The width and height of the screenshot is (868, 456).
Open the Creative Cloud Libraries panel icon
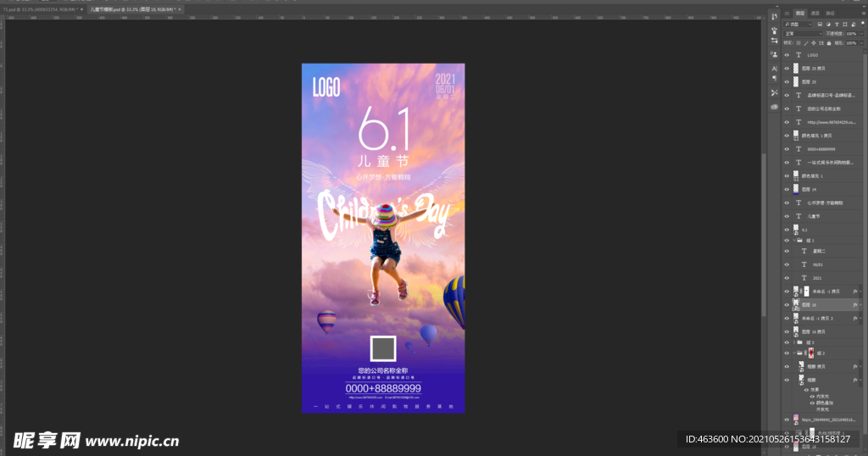775,106
